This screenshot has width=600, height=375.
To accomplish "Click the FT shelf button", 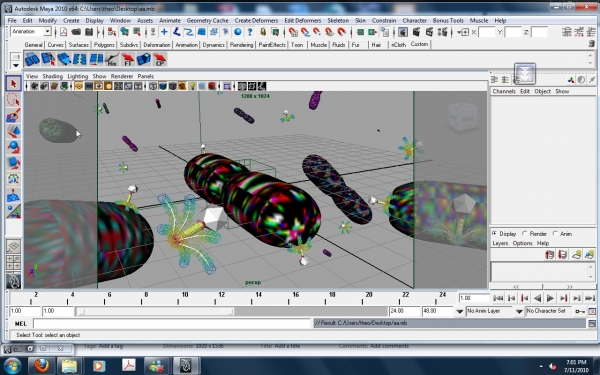I will pyautogui.click(x=127, y=59).
